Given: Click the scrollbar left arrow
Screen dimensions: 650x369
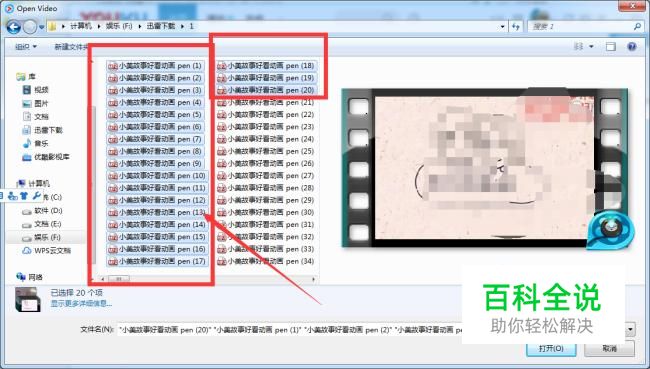Looking at the screenshot, I should tap(102, 279).
